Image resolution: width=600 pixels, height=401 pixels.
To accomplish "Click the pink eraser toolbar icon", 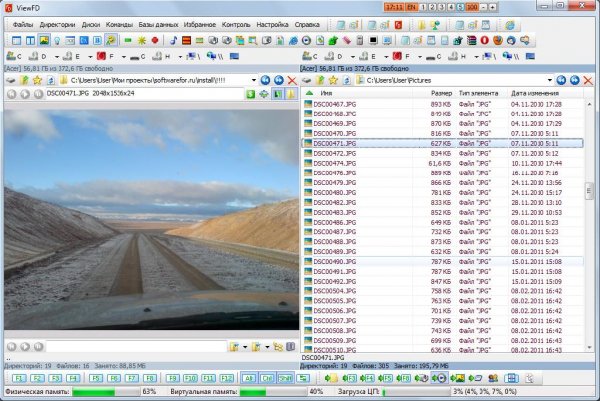I will [347, 40].
